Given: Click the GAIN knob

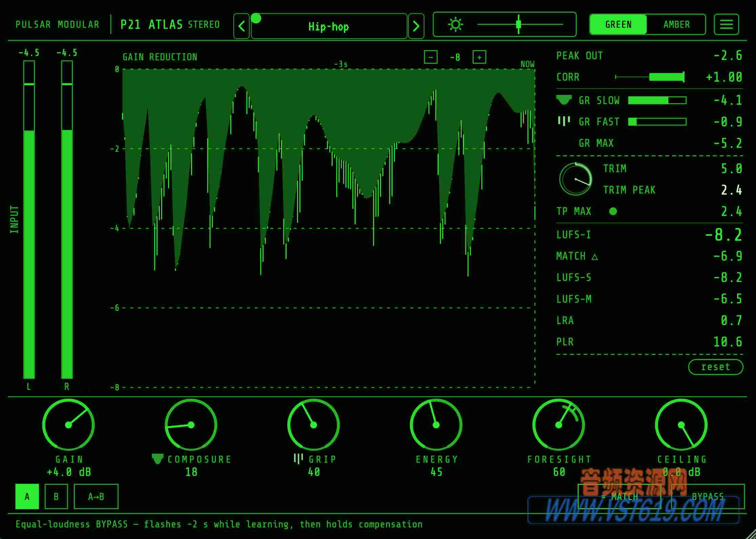Looking at the screenshot, I should tap(68, 424).
